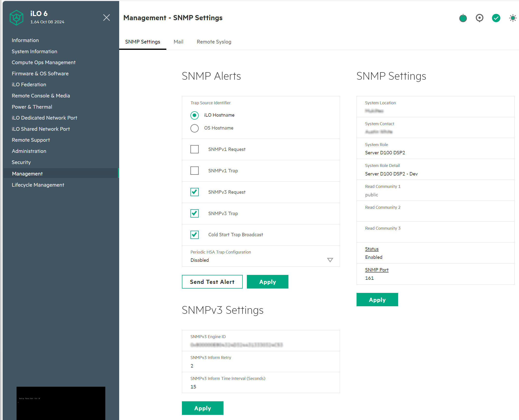The height and width of the screenshot is (420, 519).
Task: Open the remote console thumbnail preview
Action: click(x=61, y=403)
